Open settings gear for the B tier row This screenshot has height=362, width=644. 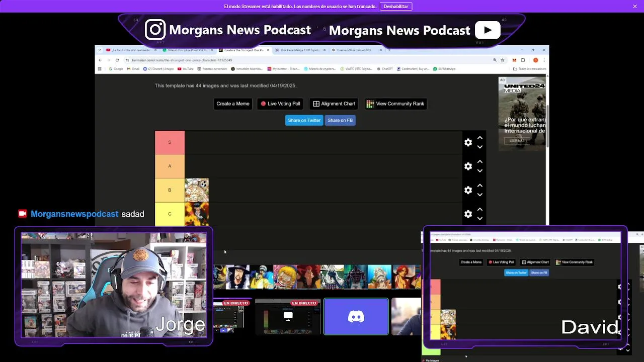[468, 190]
